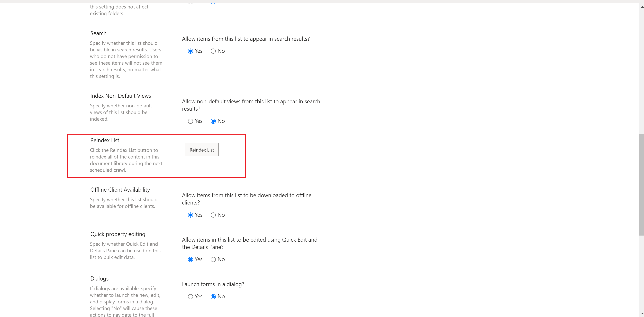Select Yes for launching forms in dialog
This screenshot has height=317, width=644.
pos(190,297)
